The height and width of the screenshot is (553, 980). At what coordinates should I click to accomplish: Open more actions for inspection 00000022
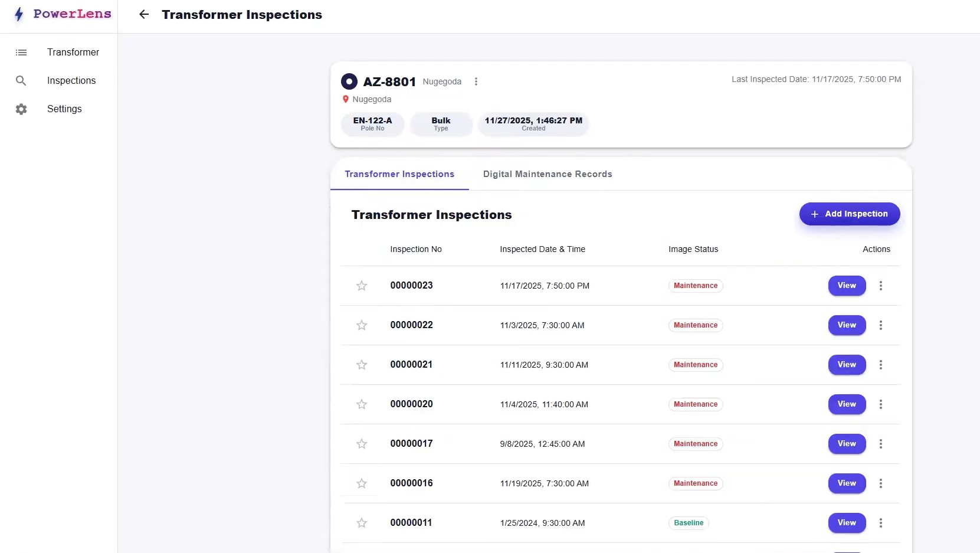pos(881,325)
